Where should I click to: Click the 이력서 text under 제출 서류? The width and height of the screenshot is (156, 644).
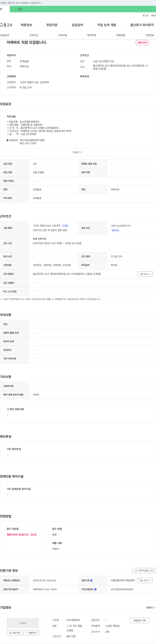tap(55, 549)
